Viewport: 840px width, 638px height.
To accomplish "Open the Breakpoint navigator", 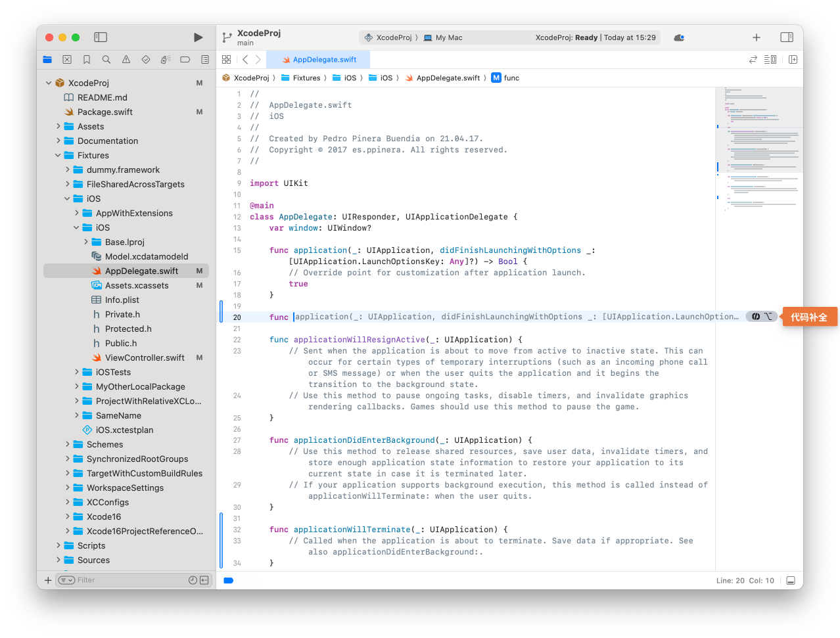I will pos(185,59).
